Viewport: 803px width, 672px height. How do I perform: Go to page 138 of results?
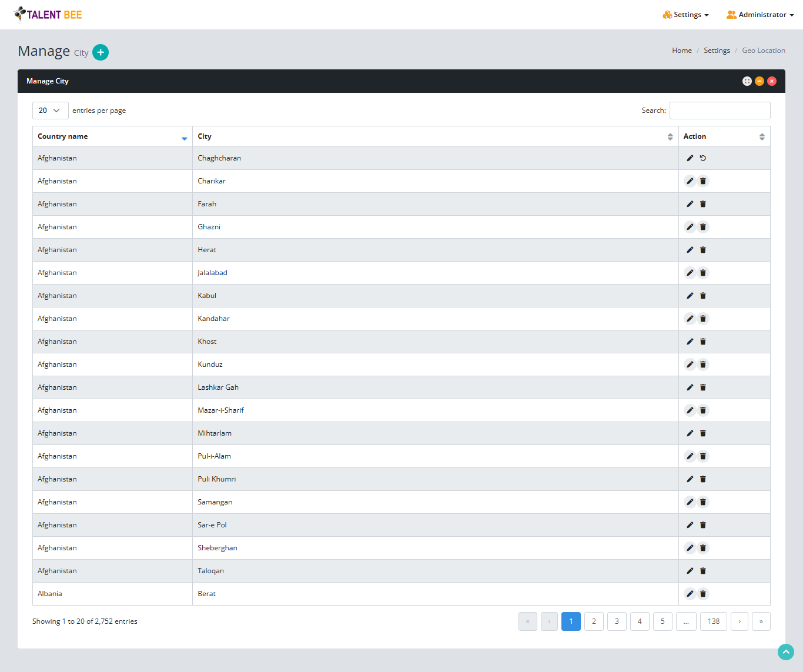click(713, 621)
